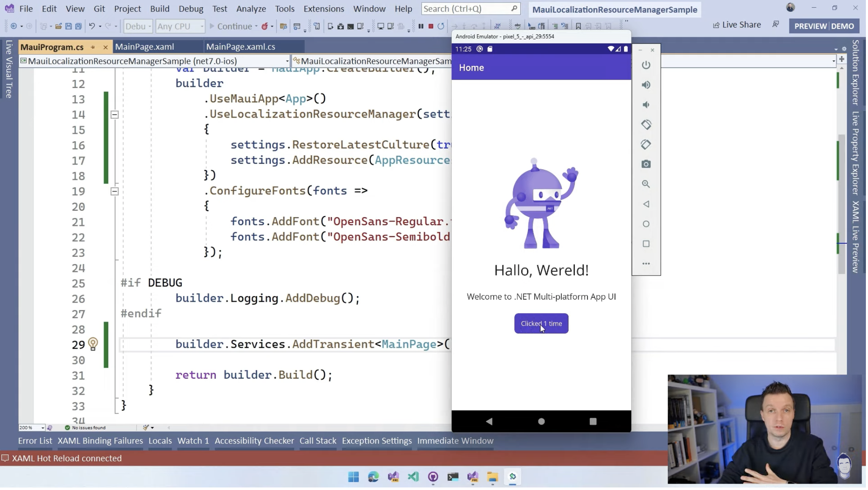This screenshot has height=490, width=868.
Task: Click the Search bar input field
Action: tap(470, 8)
